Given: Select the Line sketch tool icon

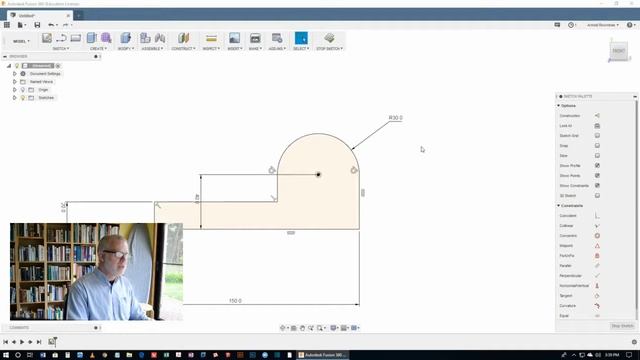Looking at the screenshot, I should pos(61,38).
